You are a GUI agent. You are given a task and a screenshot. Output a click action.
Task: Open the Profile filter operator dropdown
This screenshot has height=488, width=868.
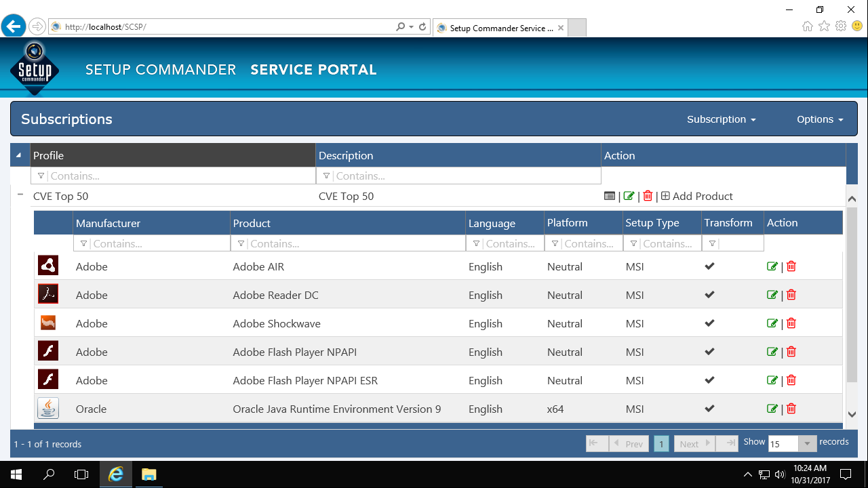pos(41,176)
